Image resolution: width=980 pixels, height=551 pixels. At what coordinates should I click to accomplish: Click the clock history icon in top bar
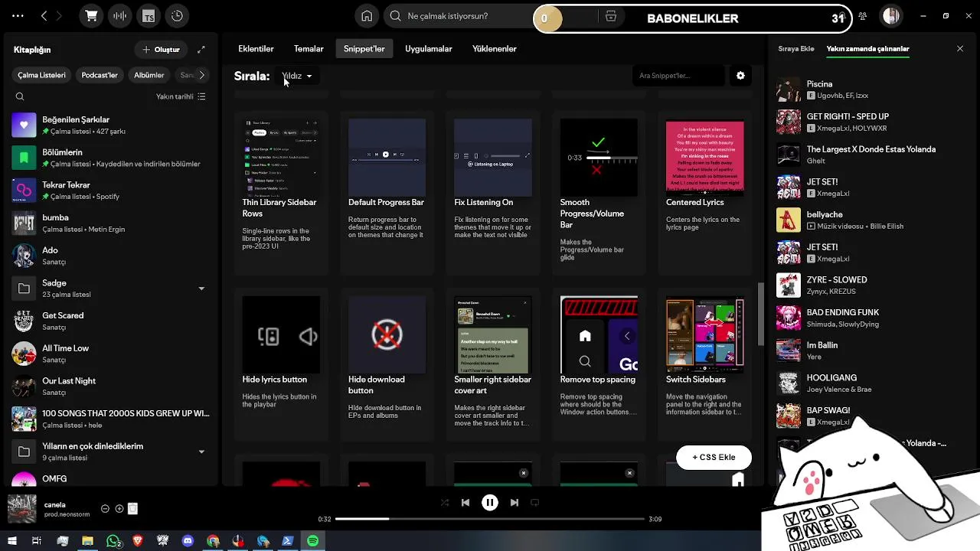coord(177,16)
